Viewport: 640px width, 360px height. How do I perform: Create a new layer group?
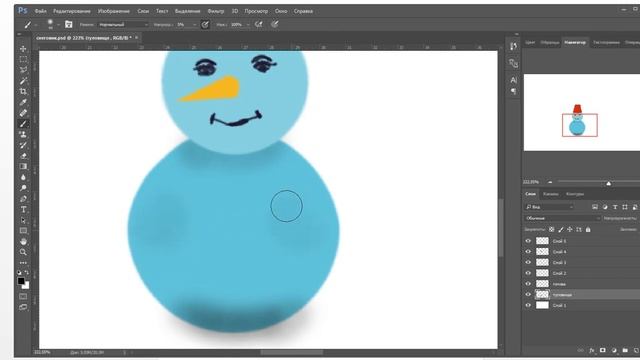[625, 350]
